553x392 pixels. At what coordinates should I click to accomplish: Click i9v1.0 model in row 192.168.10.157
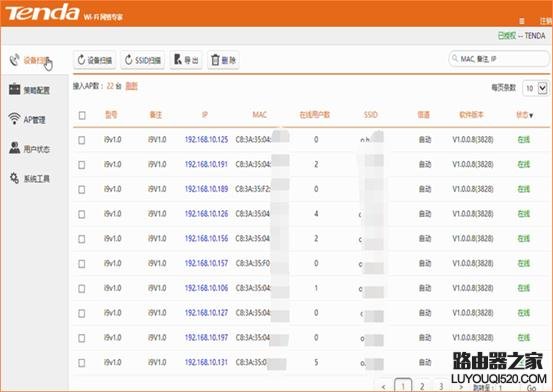coord(113,263)
